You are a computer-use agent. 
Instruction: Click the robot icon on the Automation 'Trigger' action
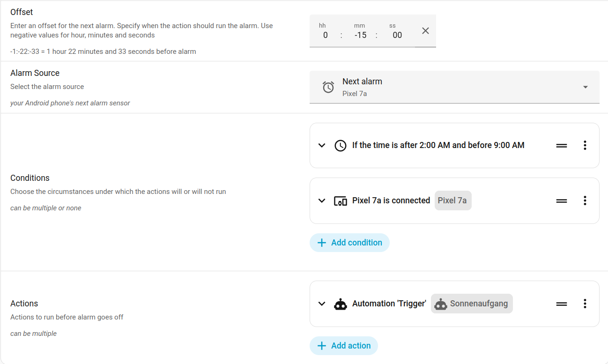[x=341, y=304]
